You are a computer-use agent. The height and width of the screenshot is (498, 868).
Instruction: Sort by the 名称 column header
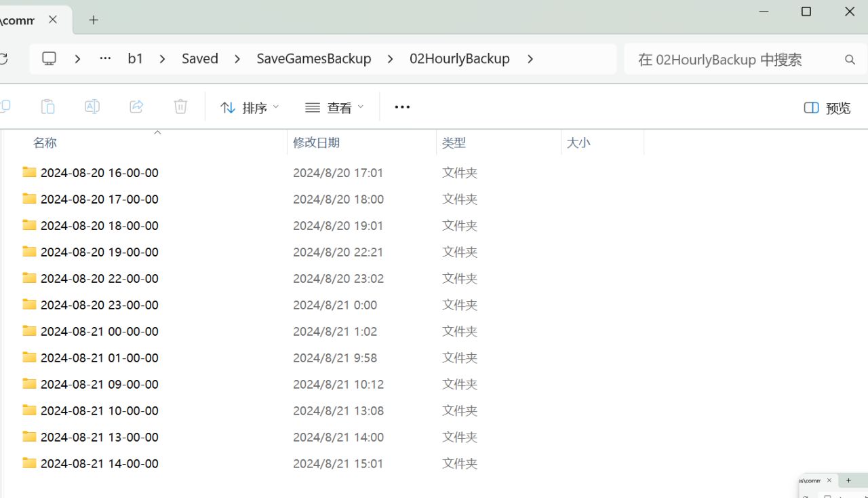pyautogui.click(x=45, y=142)
